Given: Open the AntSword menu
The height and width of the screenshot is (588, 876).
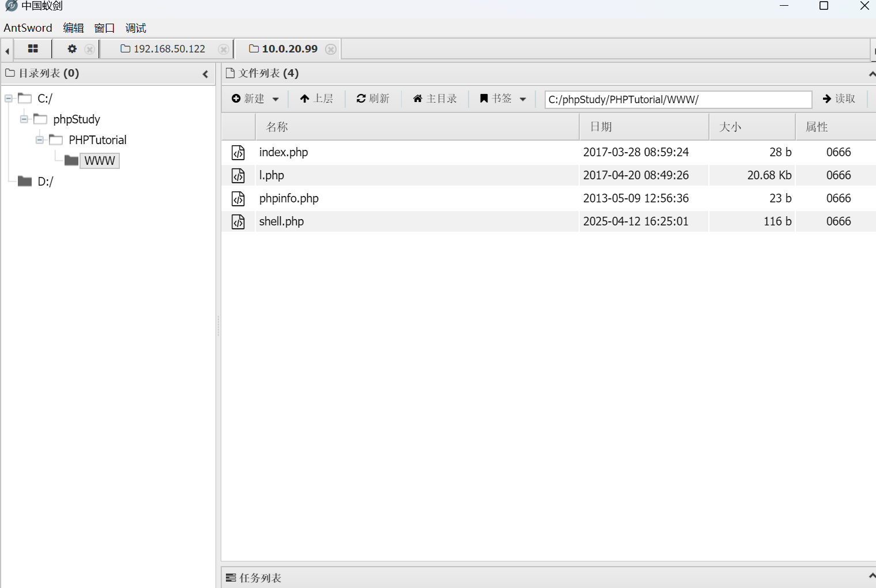Looking at the screenshot, I should click(28, 28).
